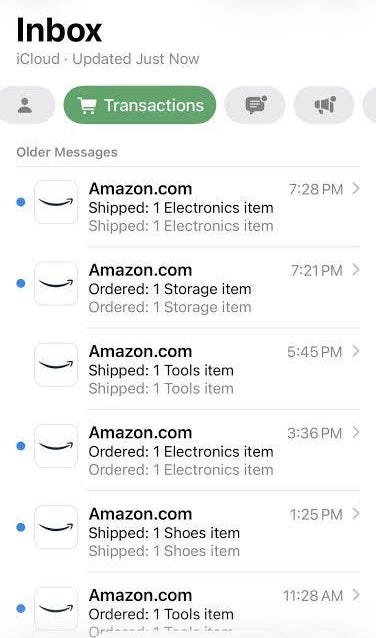Viewport: 376px width, 638px height.
Task: Tap the Amazon logo of the 5:45 PM email
Action: (56, 365)
